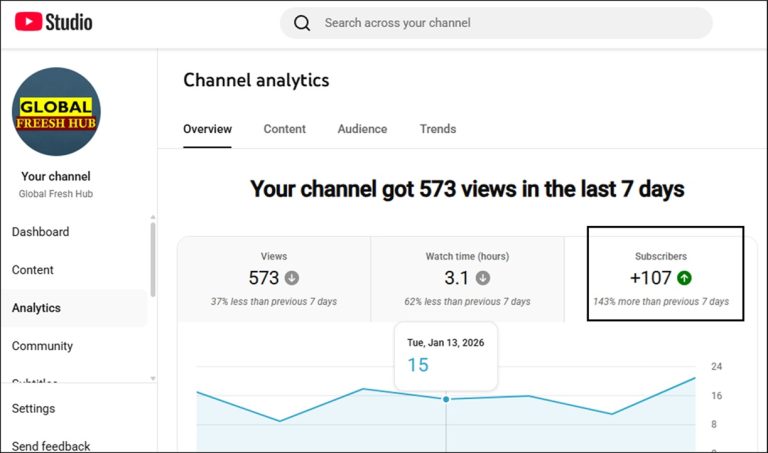Click the Jan 13 data point on chart
This screenshot has height=453, width=768.
(446, 399)
